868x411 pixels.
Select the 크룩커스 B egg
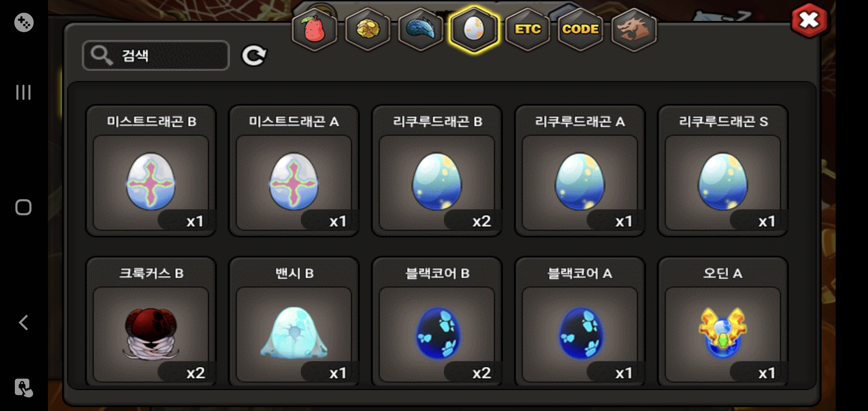pos(151,322)
